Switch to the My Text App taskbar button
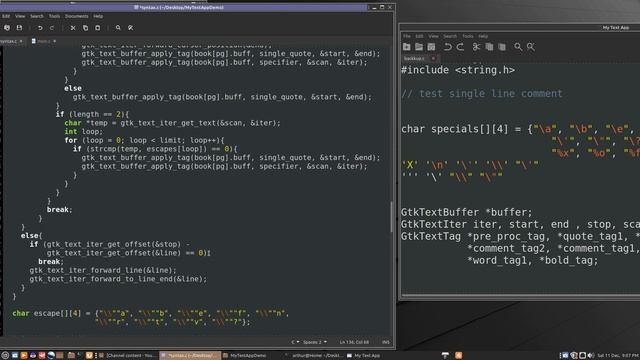Screen dimensions: 640x360 tap(364, 356)
